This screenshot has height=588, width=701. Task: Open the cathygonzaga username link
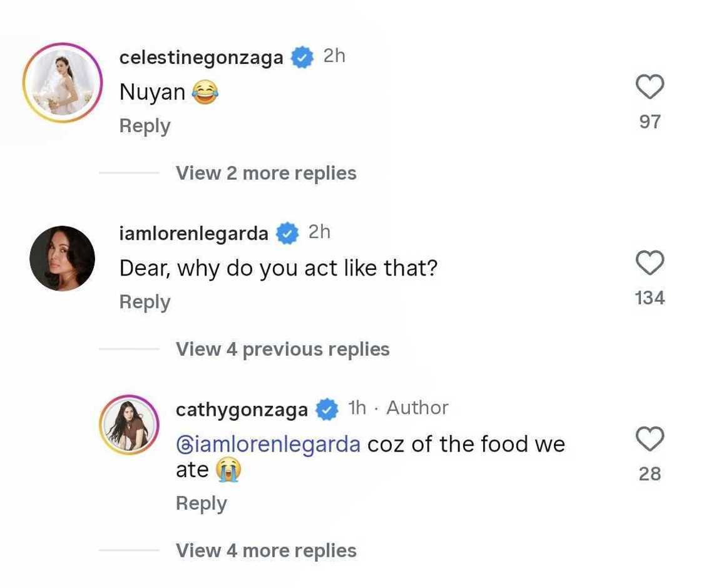click(242, 410)
